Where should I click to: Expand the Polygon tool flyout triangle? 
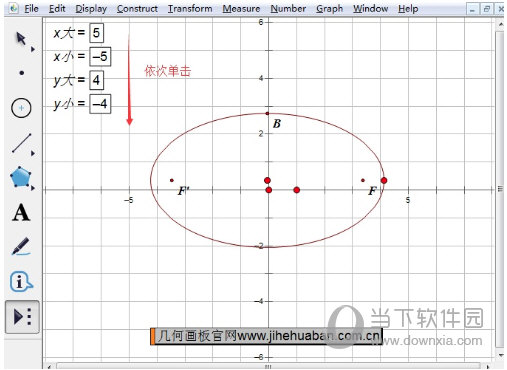(33, 188)
